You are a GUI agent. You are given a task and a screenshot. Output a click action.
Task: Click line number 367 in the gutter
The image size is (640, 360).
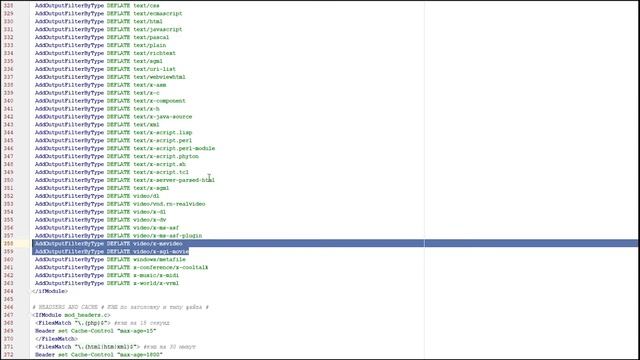(x=9, y=315)
